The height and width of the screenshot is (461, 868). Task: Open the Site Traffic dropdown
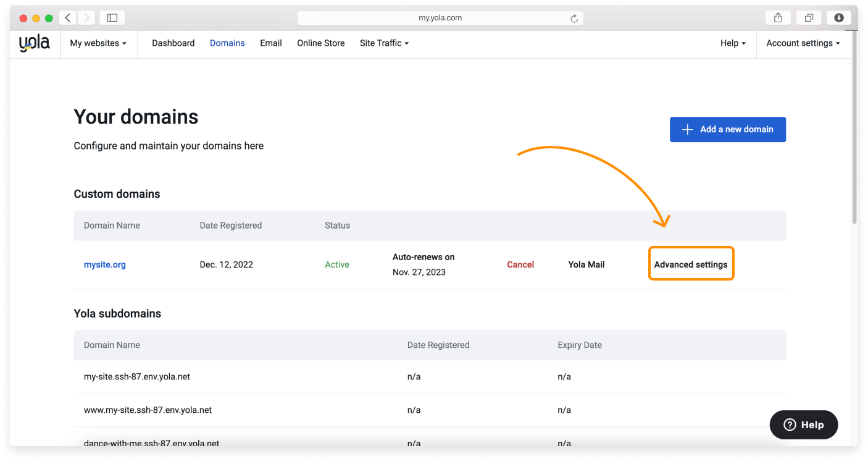click(384, 43)
